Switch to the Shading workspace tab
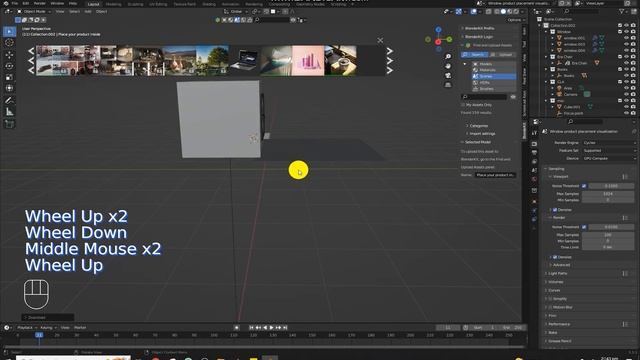Viewport: 640px width, 360px height. coord(209,4)
